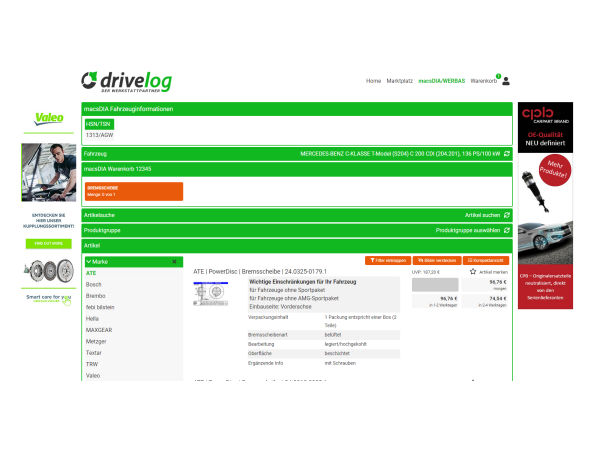Click the orange Kompaktansicht button
Image resolution: width=600 pixels, height=450 pixels.
click(486, 261)
